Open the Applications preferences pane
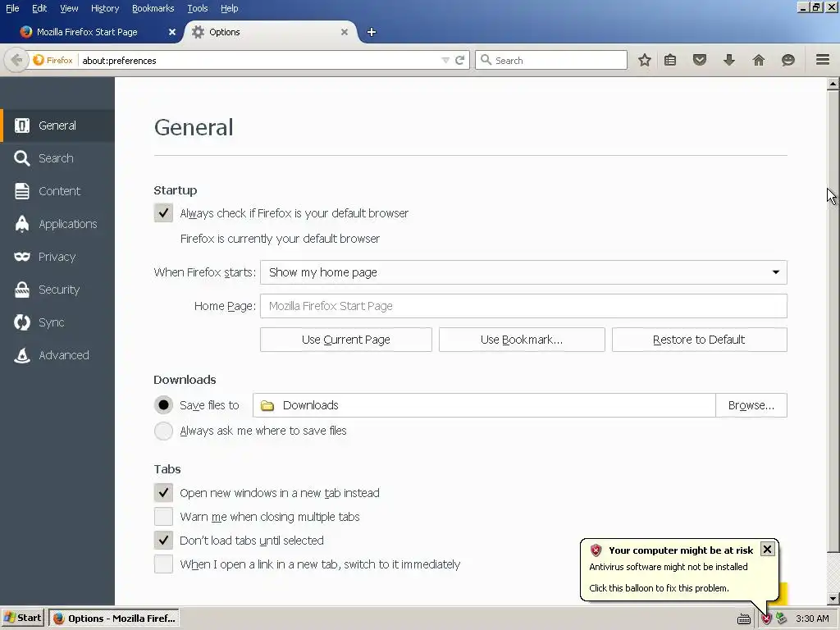Viewport: 840px width, 630px height. coord(57,224)
